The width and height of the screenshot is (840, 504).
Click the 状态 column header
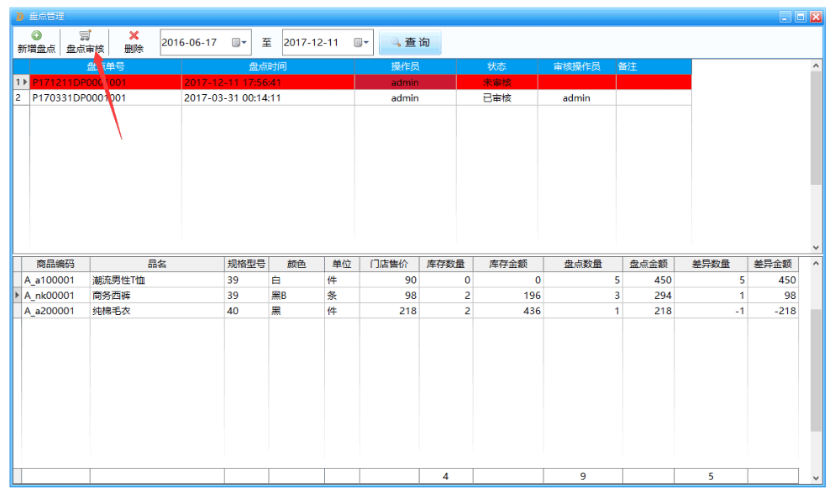click(496, 66)
